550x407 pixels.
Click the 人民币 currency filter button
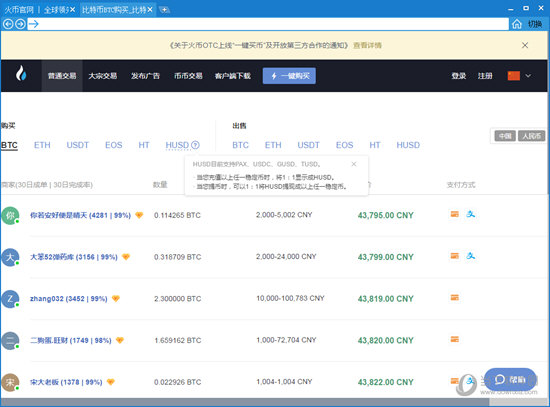[531, 136]
